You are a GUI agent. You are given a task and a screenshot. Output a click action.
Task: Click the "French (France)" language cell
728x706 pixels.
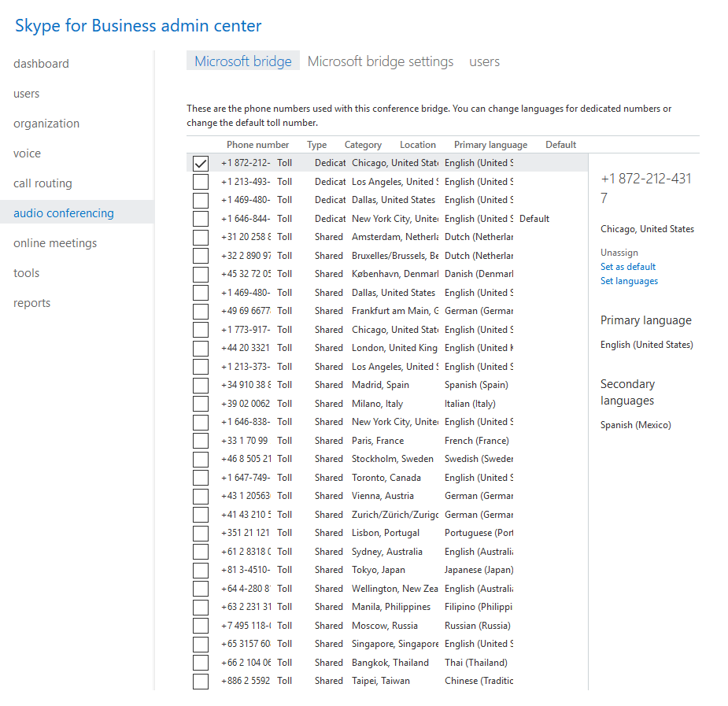(x=477, y=441)
